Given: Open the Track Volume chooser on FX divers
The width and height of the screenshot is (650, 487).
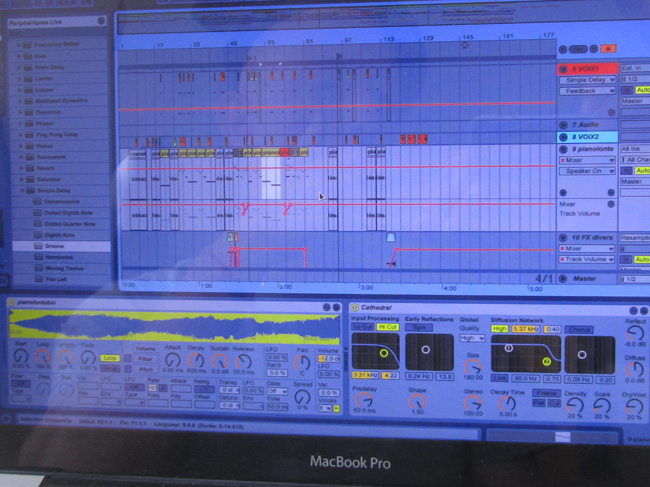Looking at the screenshot, I should pyautogui.click(x=587, y=259).
